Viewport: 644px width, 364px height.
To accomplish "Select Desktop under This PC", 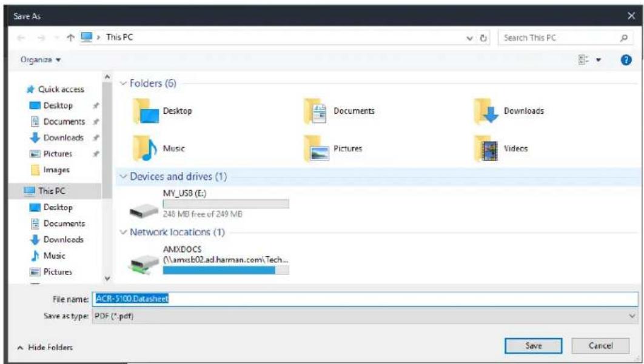I will point(52,207).
